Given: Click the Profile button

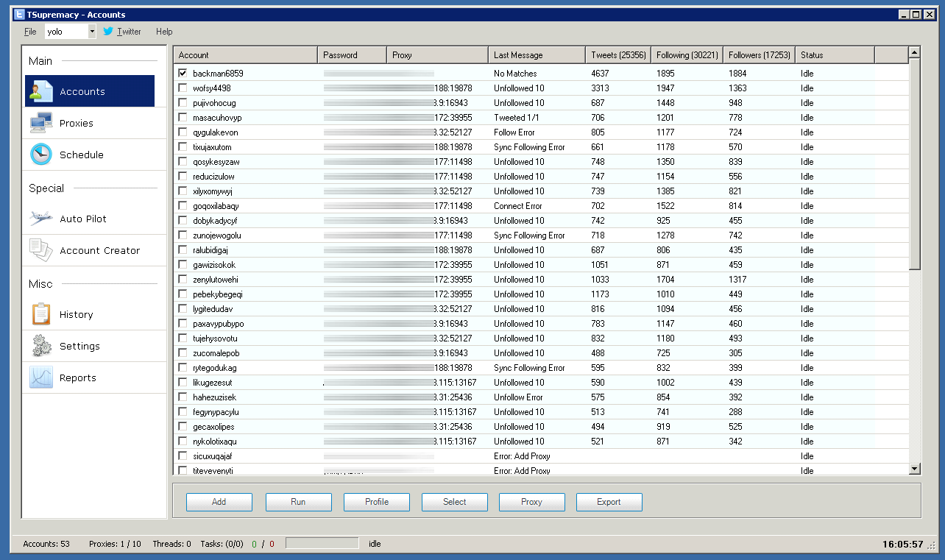Looking at the screenshot, I should pyautogui.click(x=377, y=502).
